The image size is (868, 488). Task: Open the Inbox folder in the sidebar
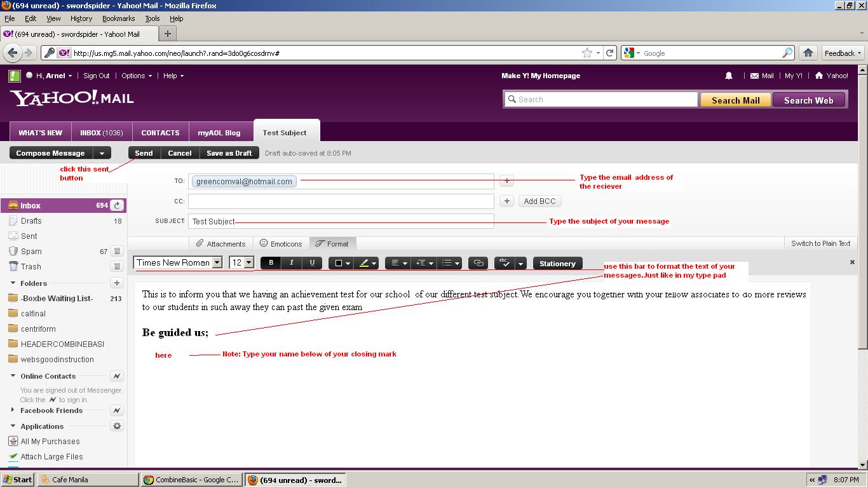click(x=30, y=205)
